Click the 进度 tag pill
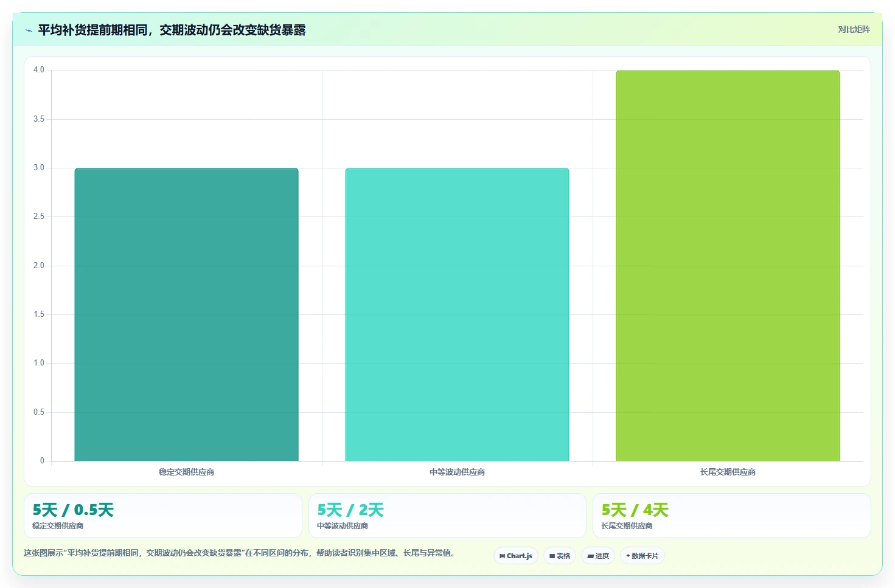Viewport: 895px width, 588px height. pos(598,556)
